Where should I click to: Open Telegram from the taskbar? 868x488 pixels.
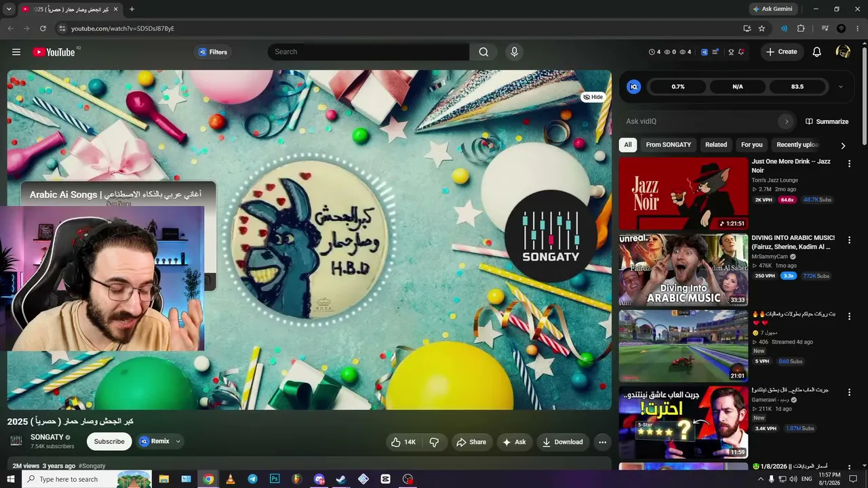point(252,479)
